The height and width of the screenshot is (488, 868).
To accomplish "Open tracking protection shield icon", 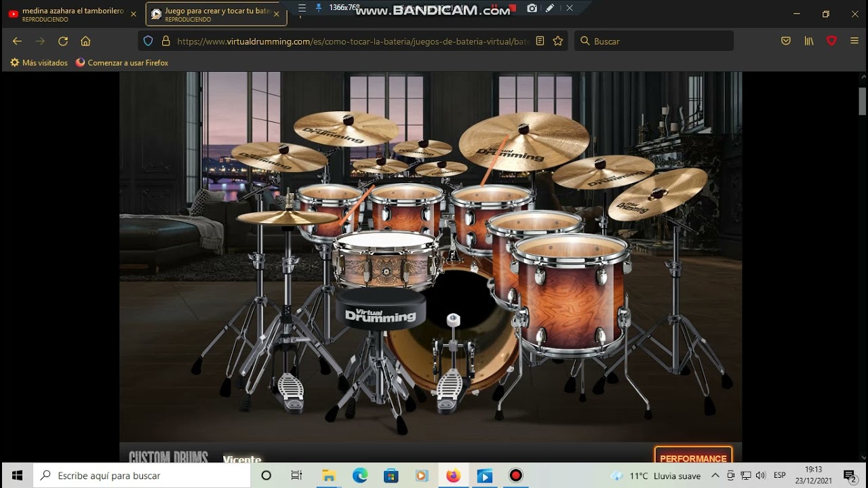I will point(148,41).
